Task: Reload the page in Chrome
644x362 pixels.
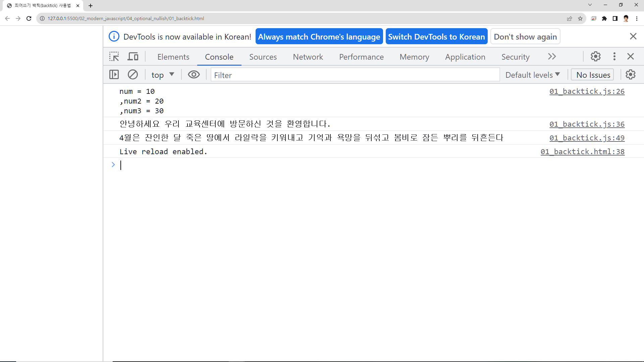Action: 29,18
